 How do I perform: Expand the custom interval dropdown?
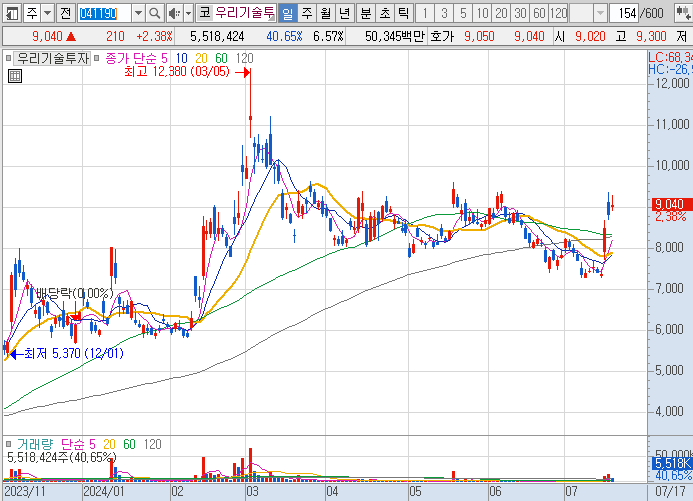click(600, 13)
